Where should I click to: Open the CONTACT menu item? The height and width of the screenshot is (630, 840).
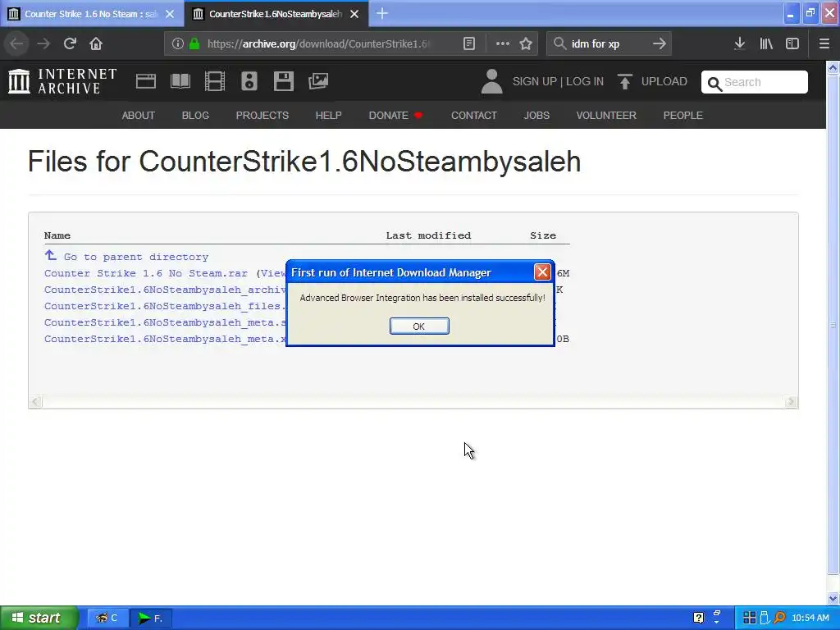coord(474,115)
